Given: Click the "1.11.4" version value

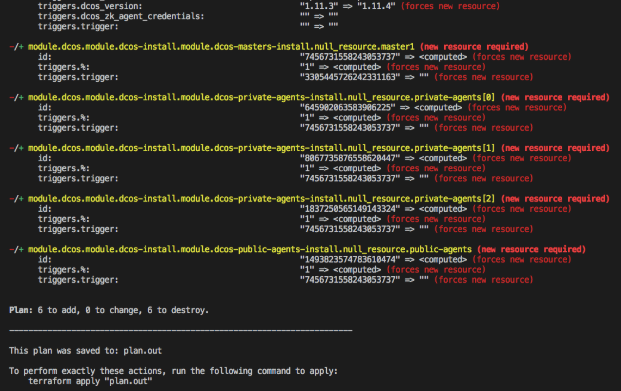Looking at the screenshot, I should [376, 6].
